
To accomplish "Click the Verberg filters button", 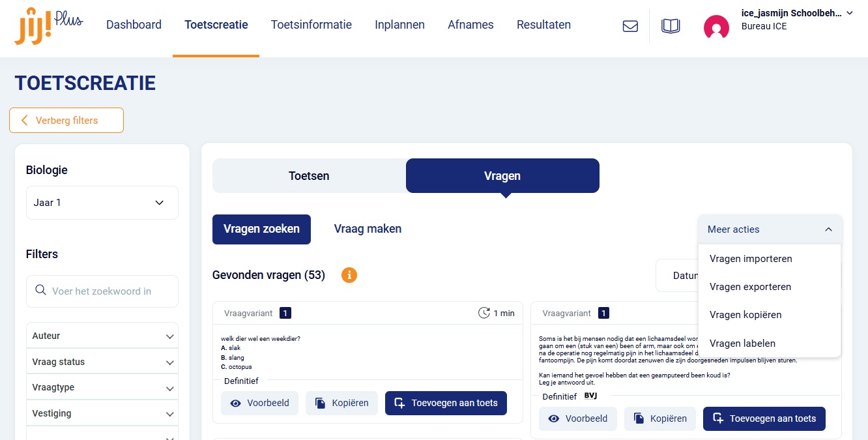I will click(66, 120).
